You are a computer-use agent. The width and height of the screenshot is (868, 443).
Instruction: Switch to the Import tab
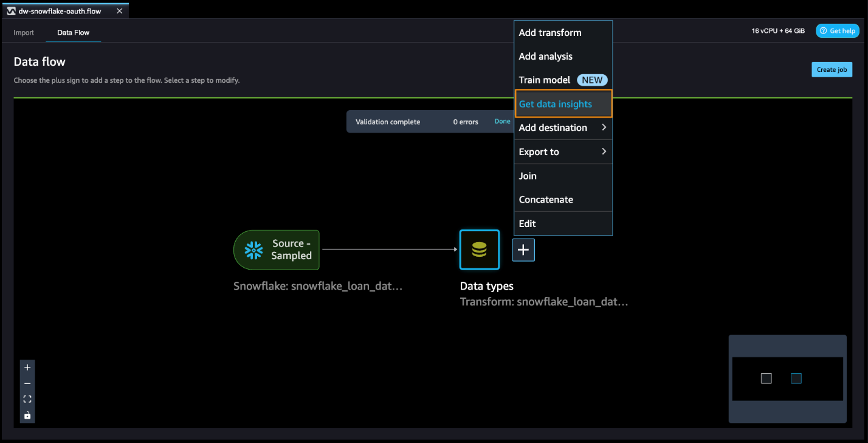[x=24, y=32]
